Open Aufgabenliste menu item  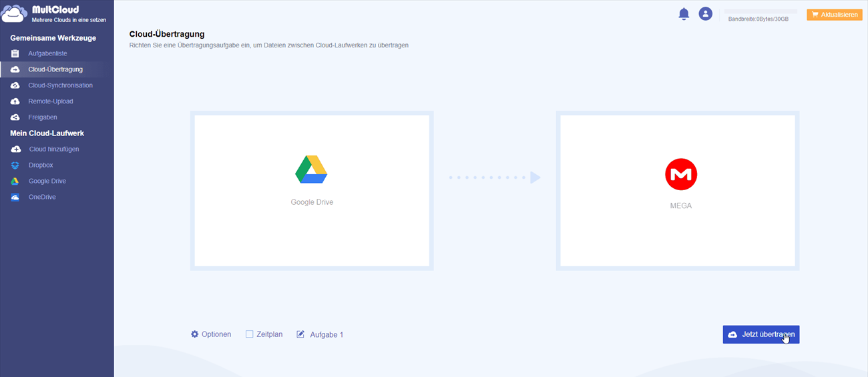point(48,53)
